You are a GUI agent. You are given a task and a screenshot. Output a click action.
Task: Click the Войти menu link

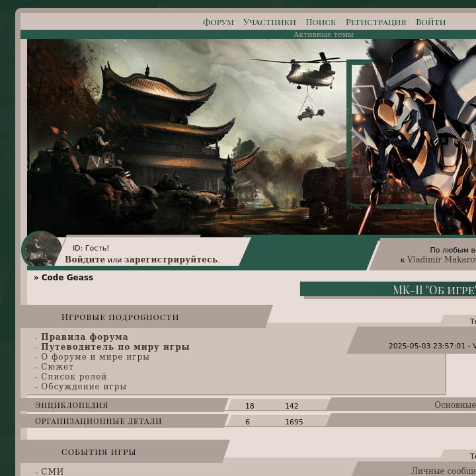point(431,22)
